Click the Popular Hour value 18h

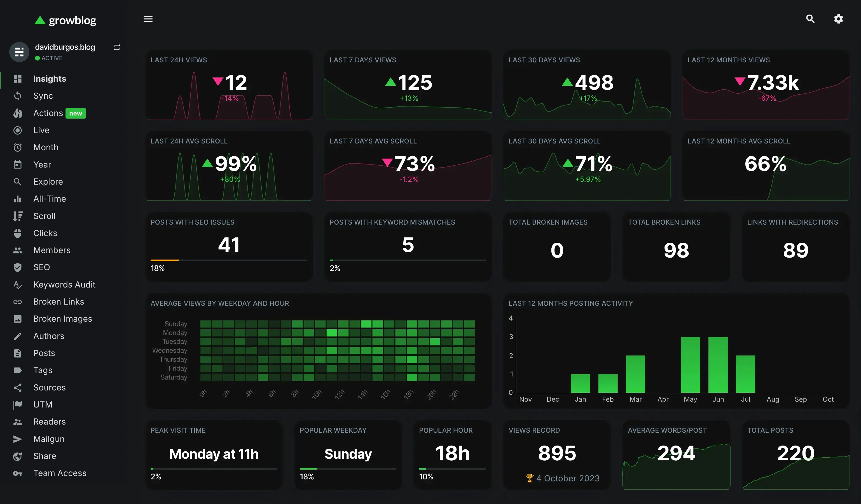coord(453,453)
